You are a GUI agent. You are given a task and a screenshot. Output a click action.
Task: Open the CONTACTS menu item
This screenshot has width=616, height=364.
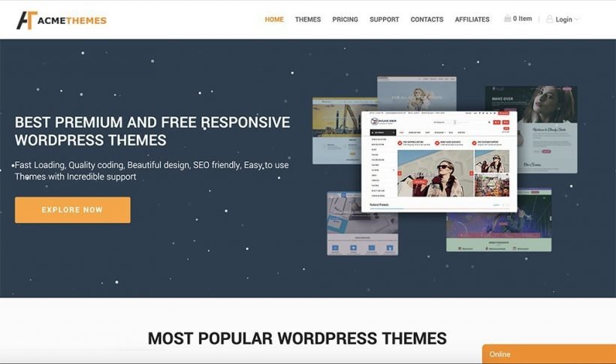point(427,20)
